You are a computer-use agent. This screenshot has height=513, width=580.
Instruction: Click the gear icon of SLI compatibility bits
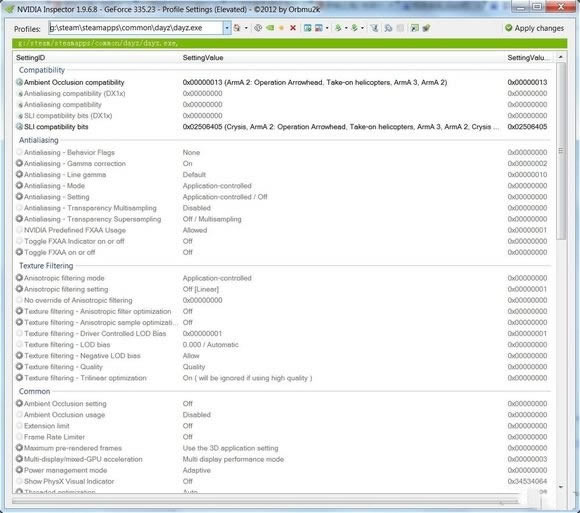tap(19, 126)
